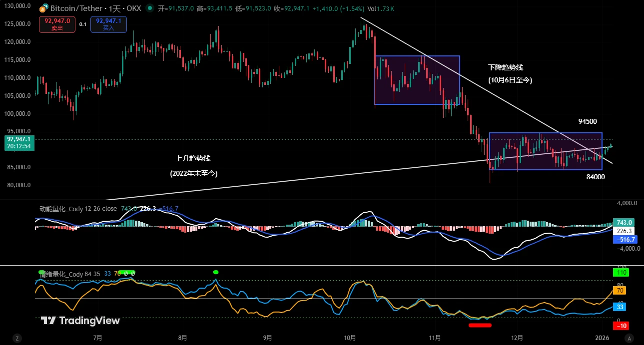Click the 10月 date on time axis
The width and height of the screenshot is (644, 345).
(x=351, y=338)
